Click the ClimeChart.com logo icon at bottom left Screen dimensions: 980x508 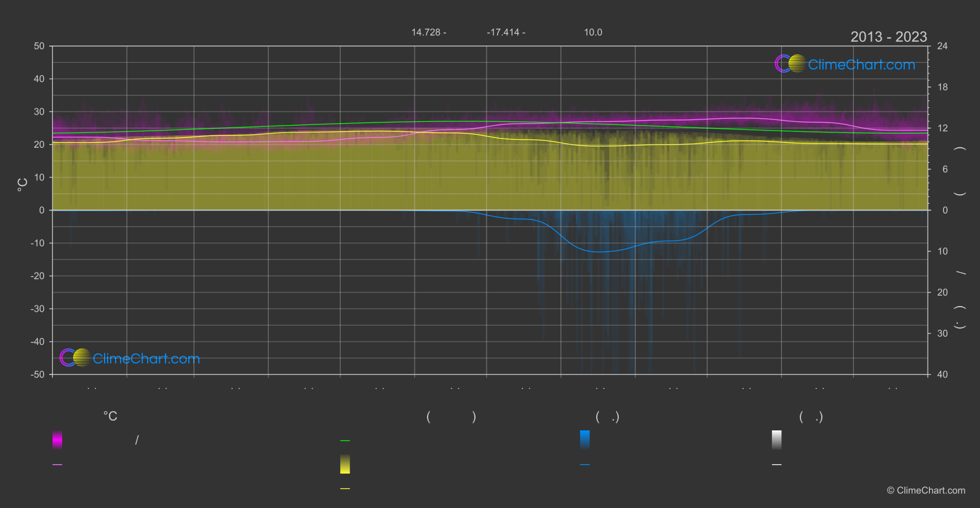(75, 357)
